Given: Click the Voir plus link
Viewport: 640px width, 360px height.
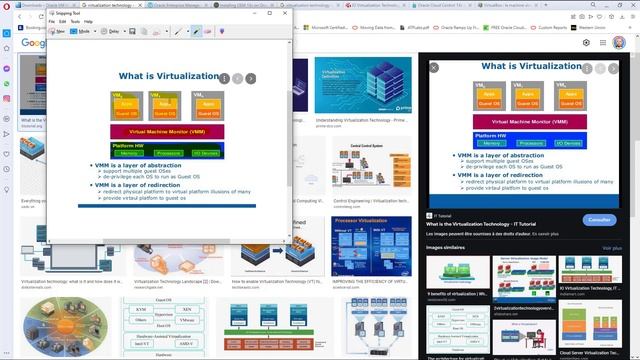Looking at the screenshot, I should [x=612, y=248].
